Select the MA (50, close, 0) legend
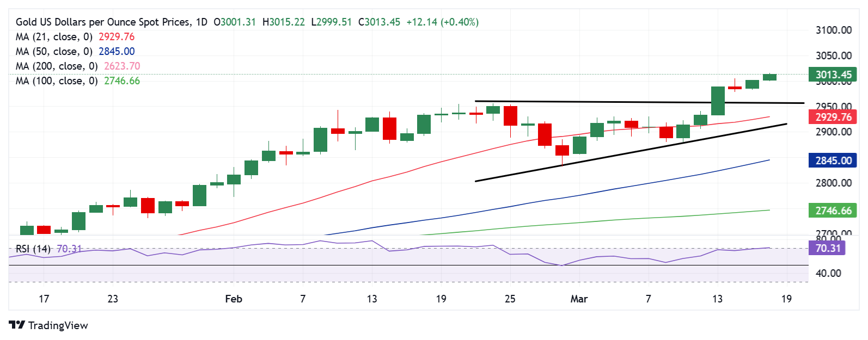868x340 pixels. [53, 52]
